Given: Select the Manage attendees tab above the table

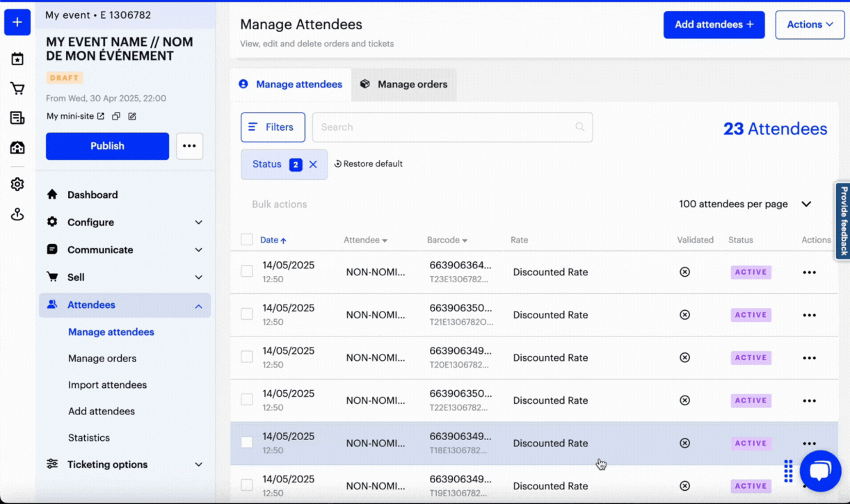Looking at the screenshot, I should [291, 84].
